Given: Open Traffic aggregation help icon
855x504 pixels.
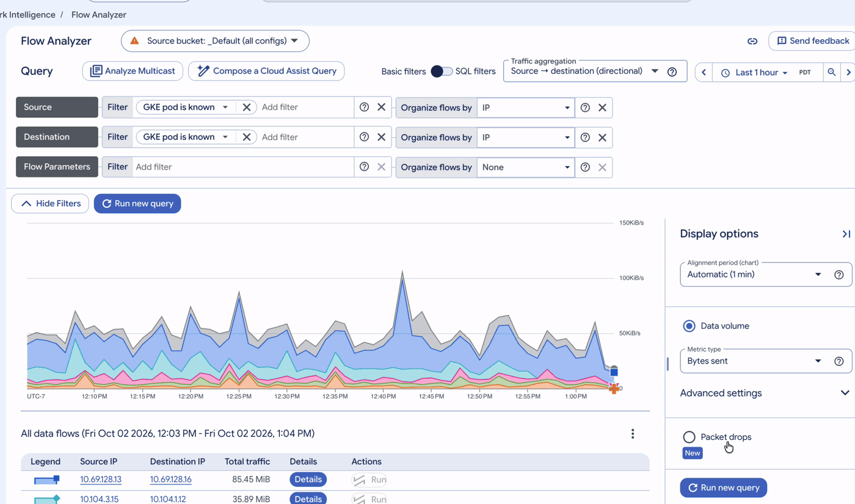Looking at the screenshot, I should click(672, 71).
